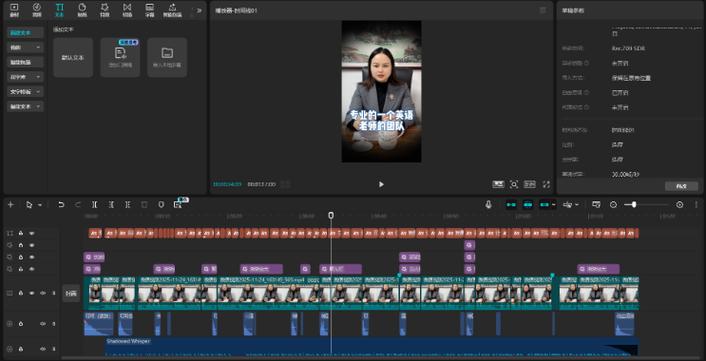706x361 pixels.
Task: Select the highlighted text (TI) tab
Action: coord(59,10)
